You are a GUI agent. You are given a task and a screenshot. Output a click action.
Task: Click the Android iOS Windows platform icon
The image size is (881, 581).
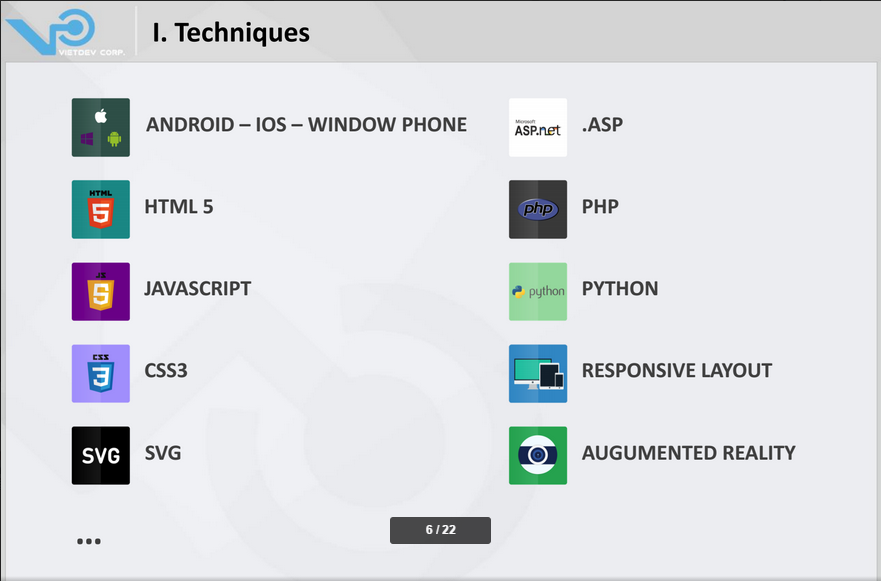101,127
